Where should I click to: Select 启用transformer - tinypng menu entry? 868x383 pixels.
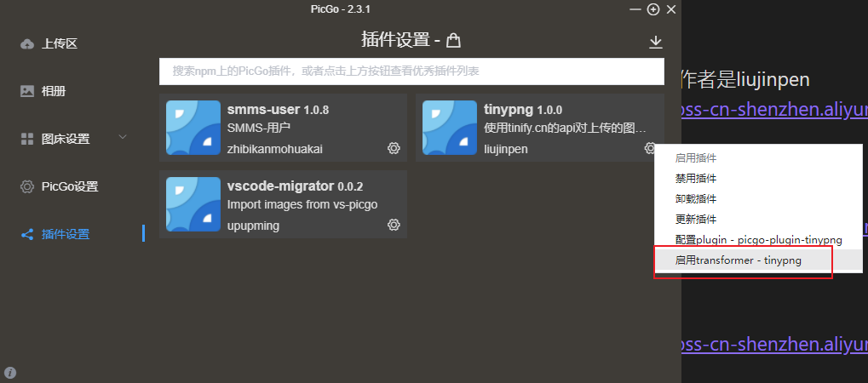point(758,260)
